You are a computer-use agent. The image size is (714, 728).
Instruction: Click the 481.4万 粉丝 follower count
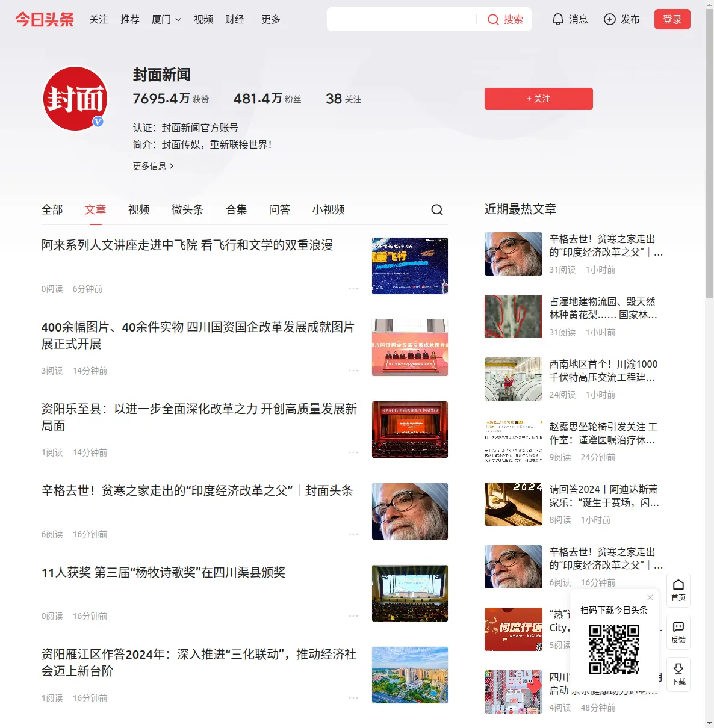[x=267, y=99]
